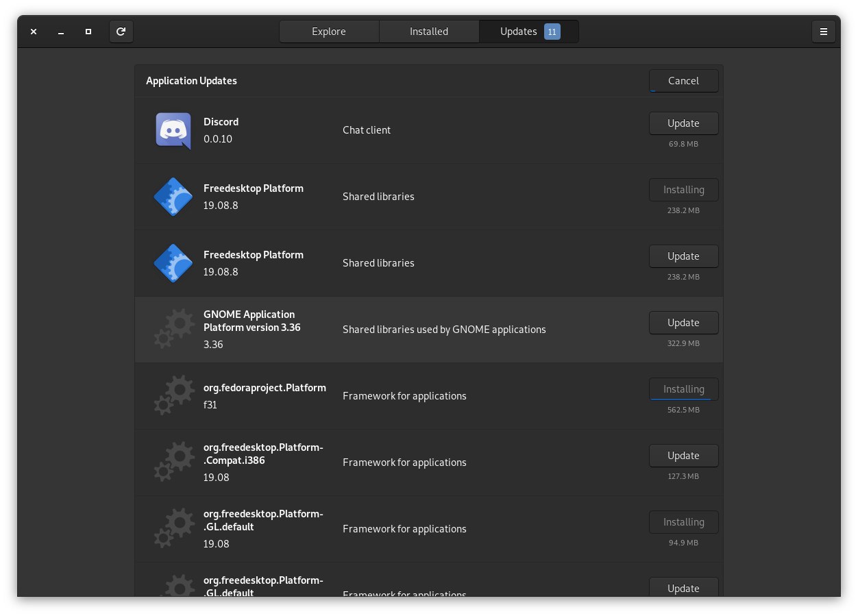Click the Chat client description
The image size is (858, 616).
pos(367,130)
